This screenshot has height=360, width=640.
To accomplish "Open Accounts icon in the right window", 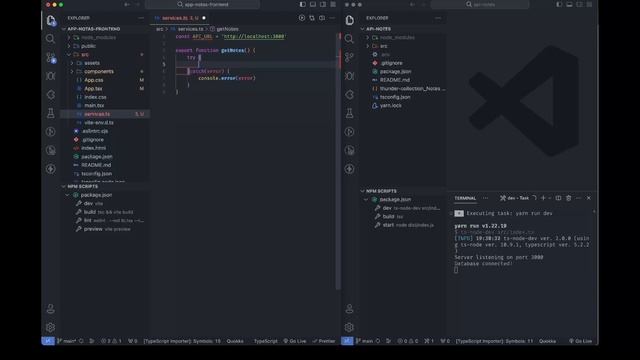I will point(349,309).
